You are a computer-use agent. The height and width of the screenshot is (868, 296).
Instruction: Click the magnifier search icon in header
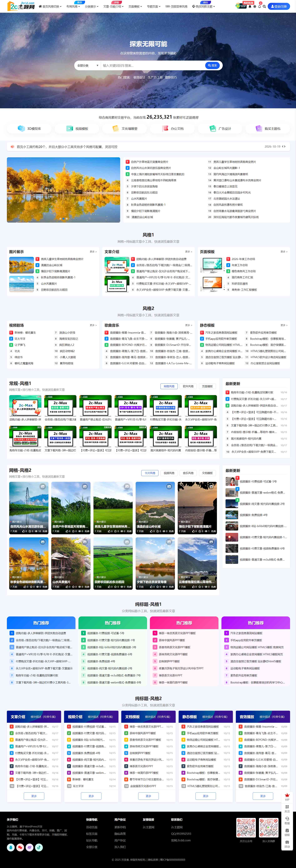click(264, 6)
